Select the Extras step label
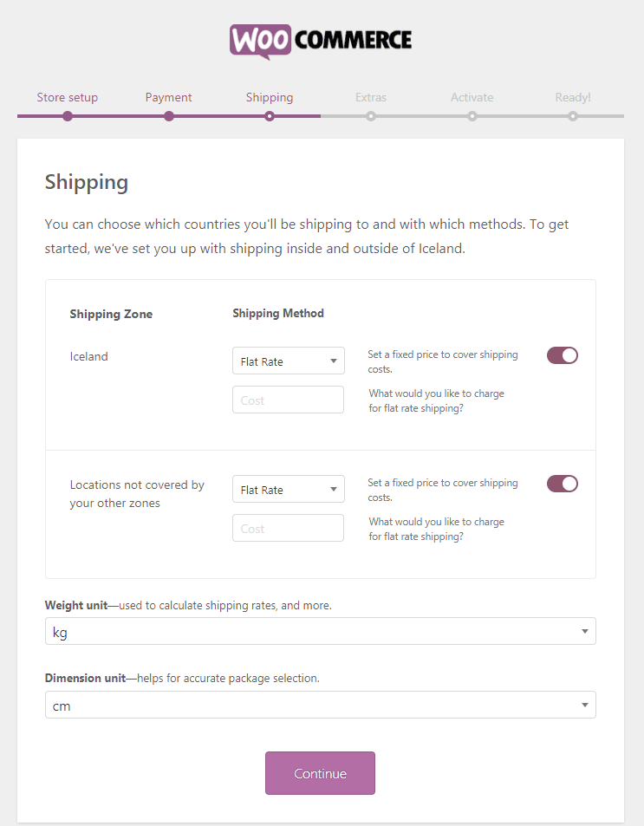 click(371, 97)
